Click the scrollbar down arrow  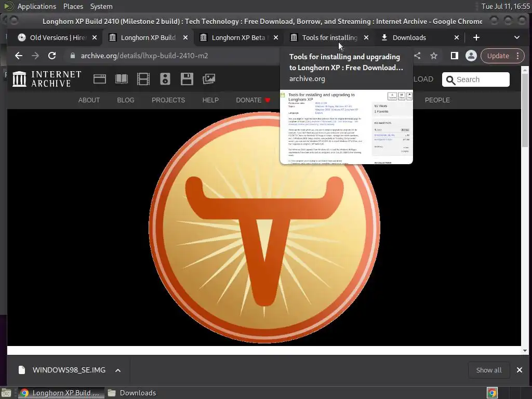tap(525, 351)
